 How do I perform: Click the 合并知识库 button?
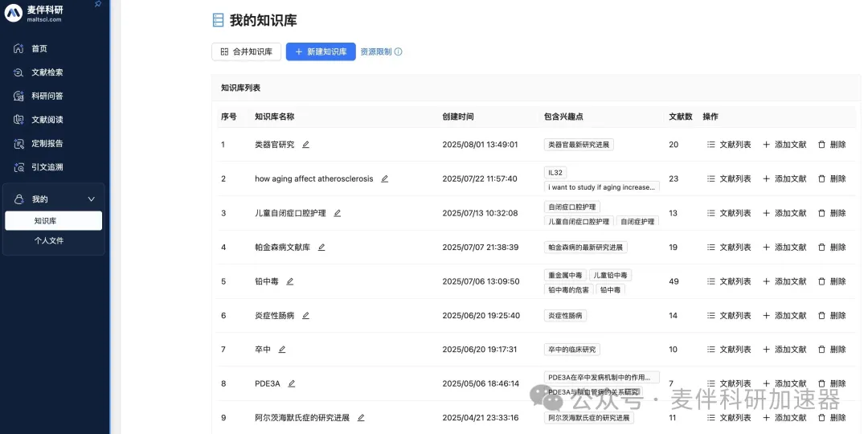pyautogui.click(x=246, y=51)
